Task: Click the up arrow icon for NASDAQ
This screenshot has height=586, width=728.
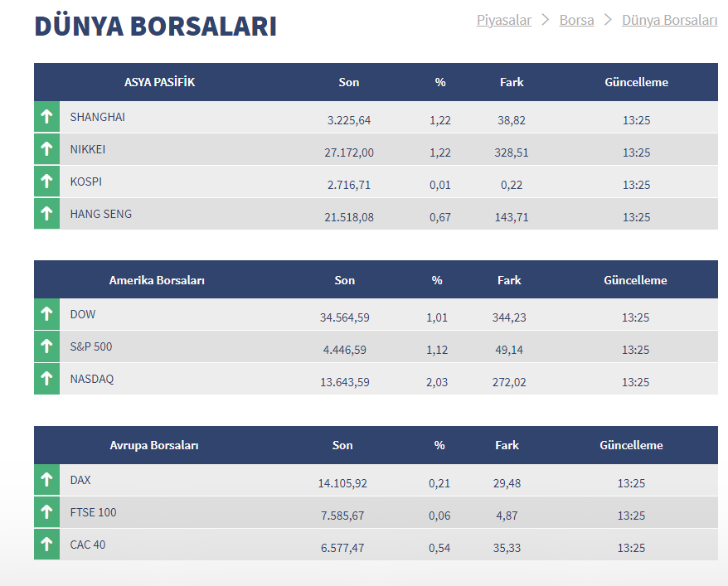Action: pos(46,379)
